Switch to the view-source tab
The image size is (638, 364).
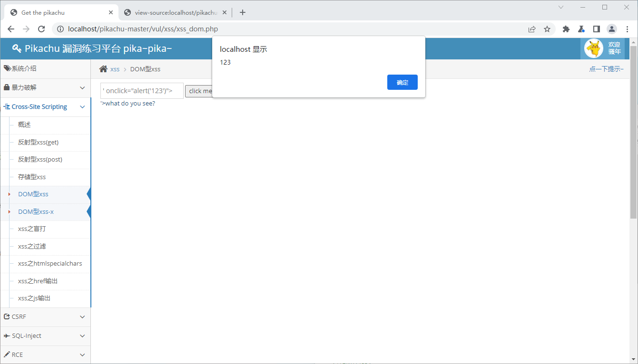[176, 12]
